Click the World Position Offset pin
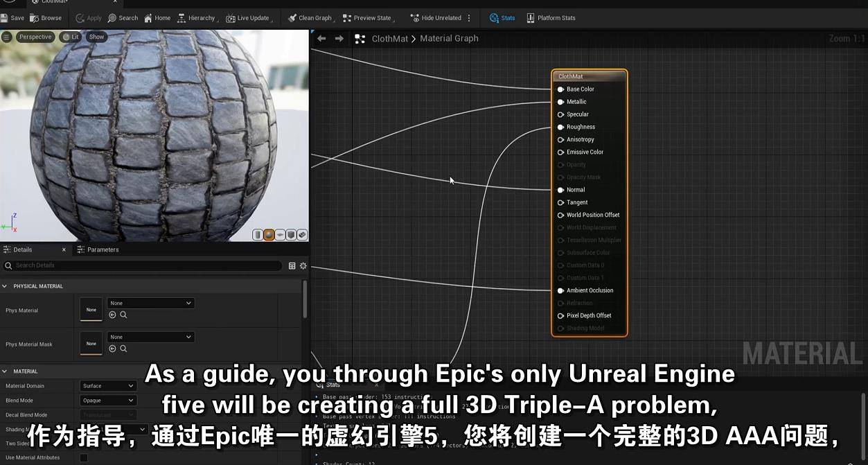 (x=561, y=215)
